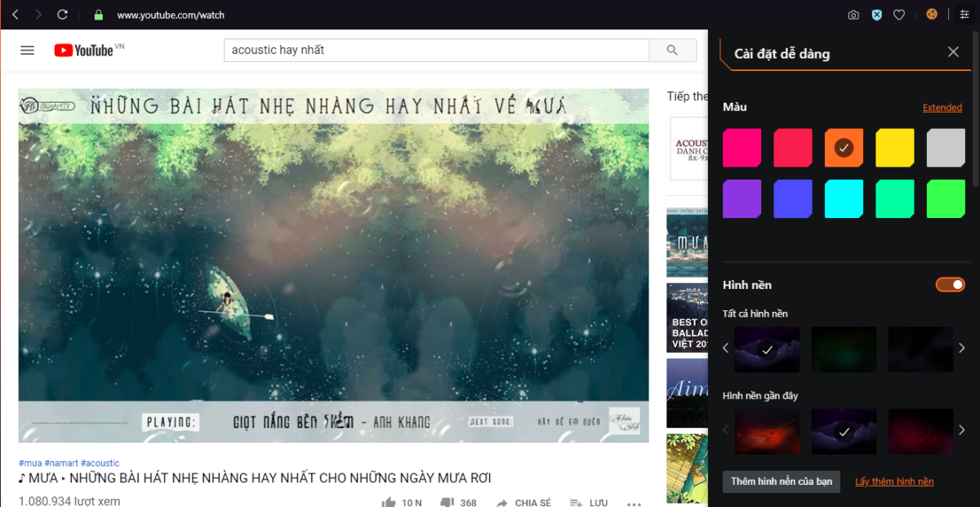Image resolution: width=980 pixels, height=507 pixels.
Task: Close the Cài đặt dễ dàng panel
Action: [953, 52]
